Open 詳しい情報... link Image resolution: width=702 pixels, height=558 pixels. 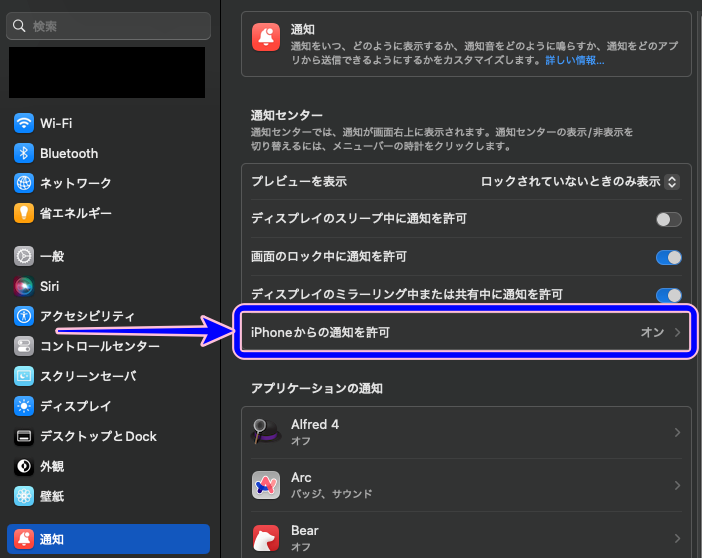574,60
